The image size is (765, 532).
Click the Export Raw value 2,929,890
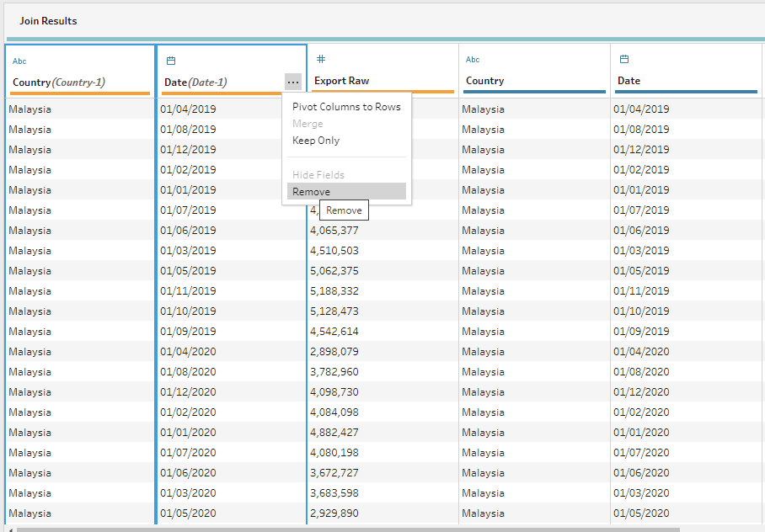334,513
